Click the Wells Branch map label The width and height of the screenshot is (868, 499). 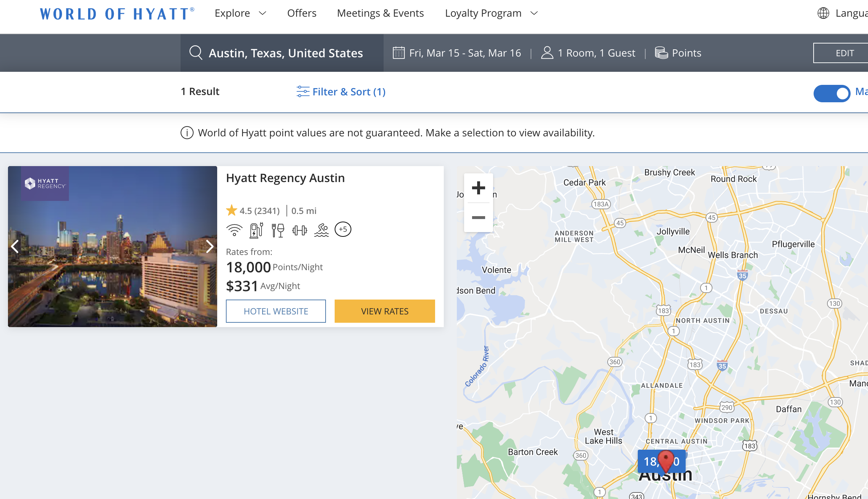click(733, 255)
